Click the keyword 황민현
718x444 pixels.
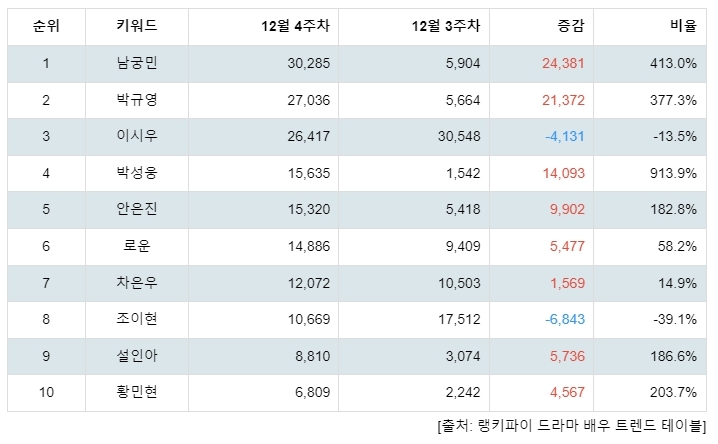tap(136, 392)
